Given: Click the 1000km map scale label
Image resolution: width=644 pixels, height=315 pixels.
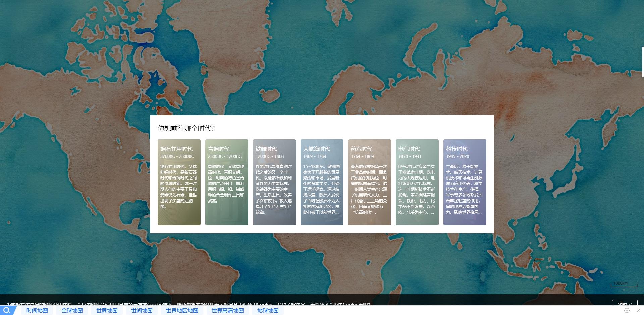Looking at the screenshot, I should 621,283.
